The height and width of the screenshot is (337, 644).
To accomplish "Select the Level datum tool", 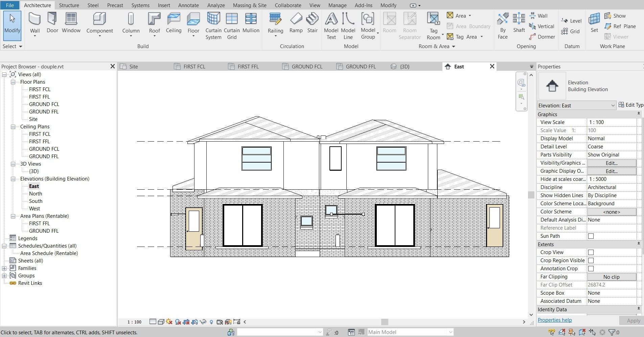I will point(571,21).
